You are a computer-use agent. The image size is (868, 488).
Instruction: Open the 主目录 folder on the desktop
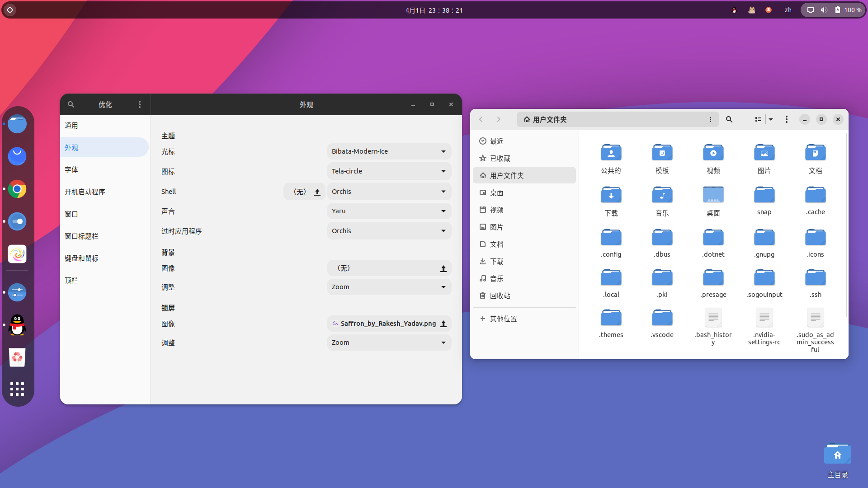pos(837,454)
